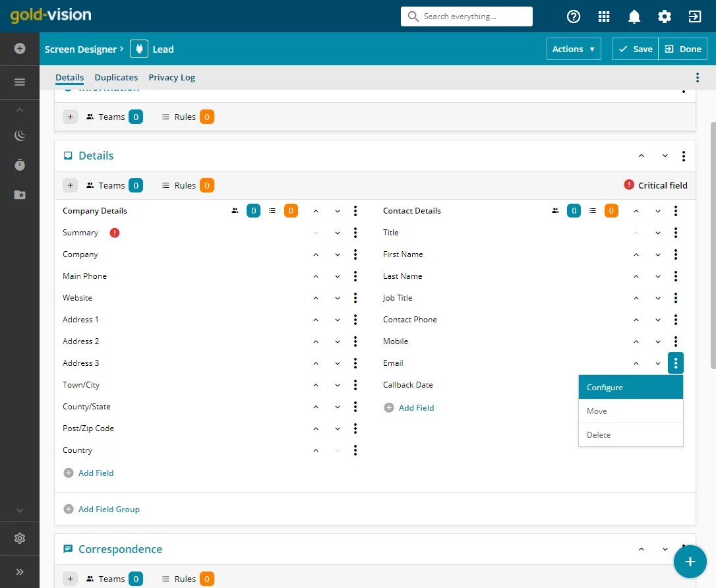Click the plus button in Correspondence Teams row
The width and height of the screenshot is (716, 588).
tap(70, 579)
